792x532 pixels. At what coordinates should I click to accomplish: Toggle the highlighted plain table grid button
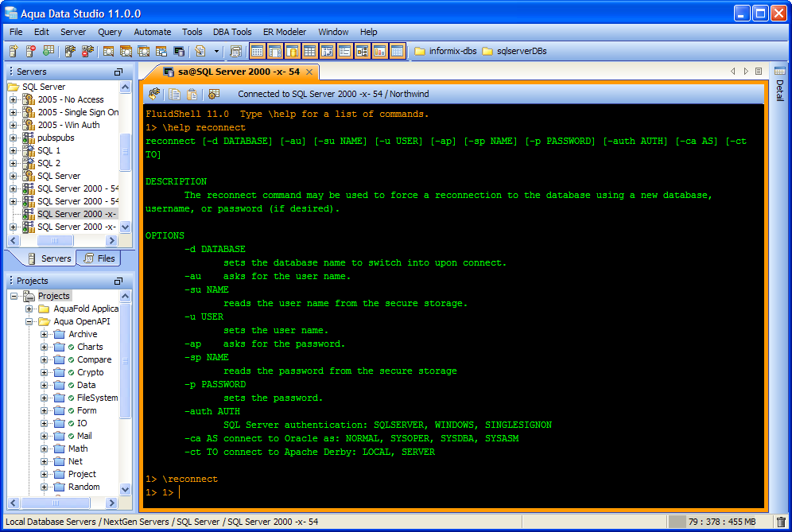tap(309, 51)
